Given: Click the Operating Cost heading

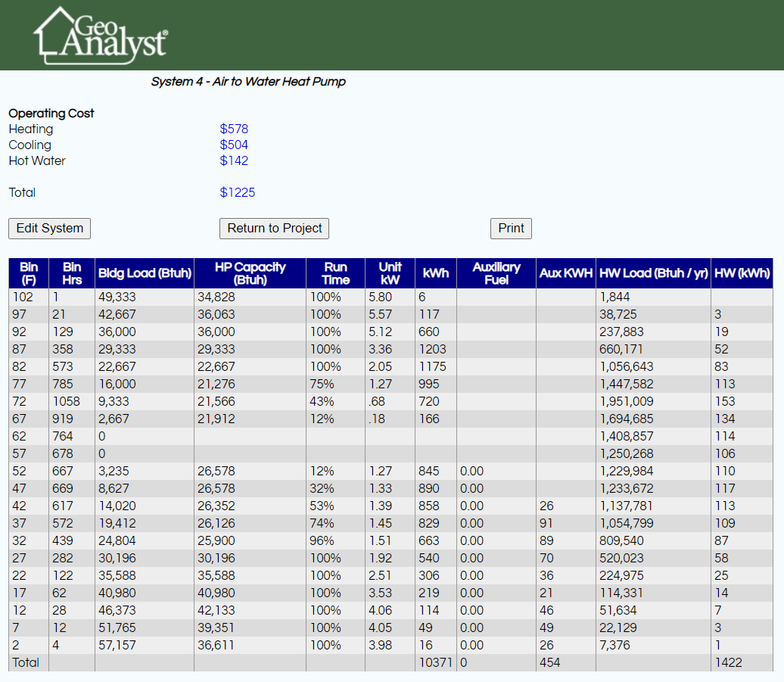Looking at the screenshot, I should coord(51,114).
